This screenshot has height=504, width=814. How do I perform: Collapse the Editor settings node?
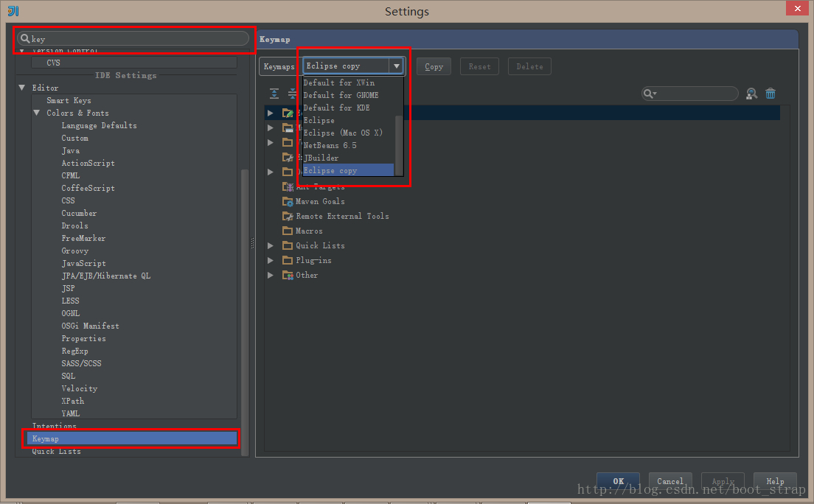coord(22,88)
